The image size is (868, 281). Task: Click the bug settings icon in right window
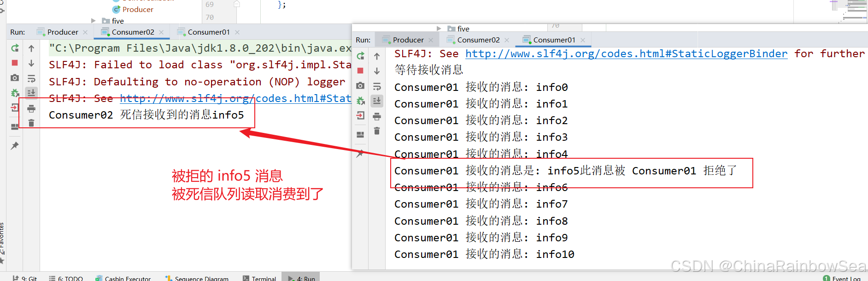point(360,101)
